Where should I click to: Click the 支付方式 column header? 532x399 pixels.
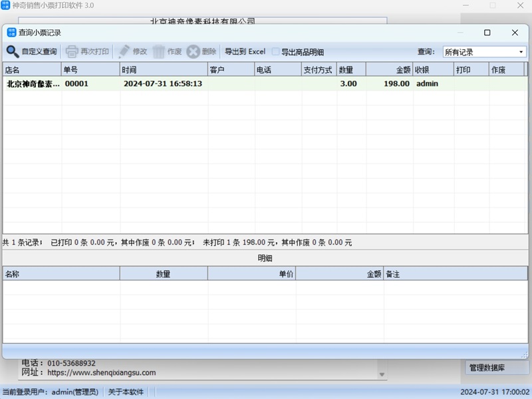tap(318, 69)
